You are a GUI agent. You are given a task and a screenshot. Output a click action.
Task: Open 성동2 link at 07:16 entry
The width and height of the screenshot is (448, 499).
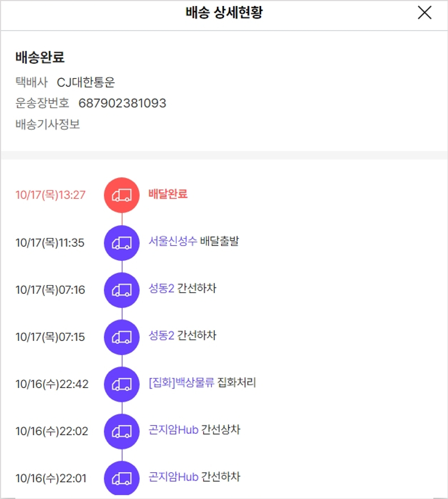click(x=161, y=288)
